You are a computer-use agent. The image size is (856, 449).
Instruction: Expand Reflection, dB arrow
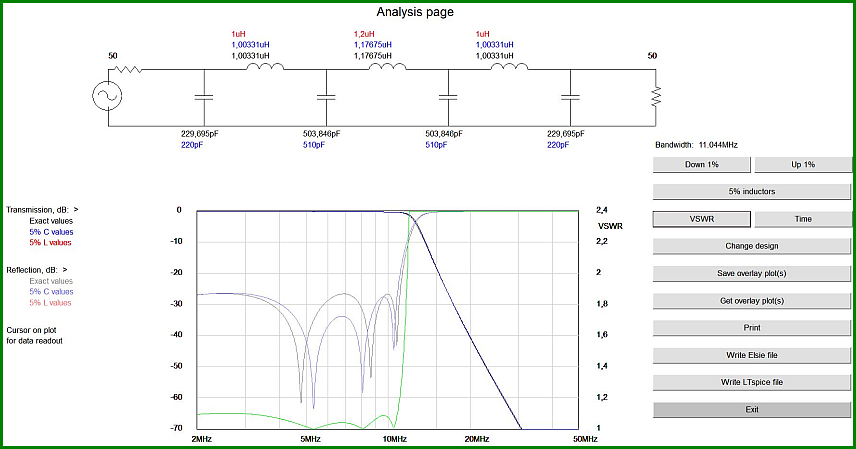tap(65, 270)
